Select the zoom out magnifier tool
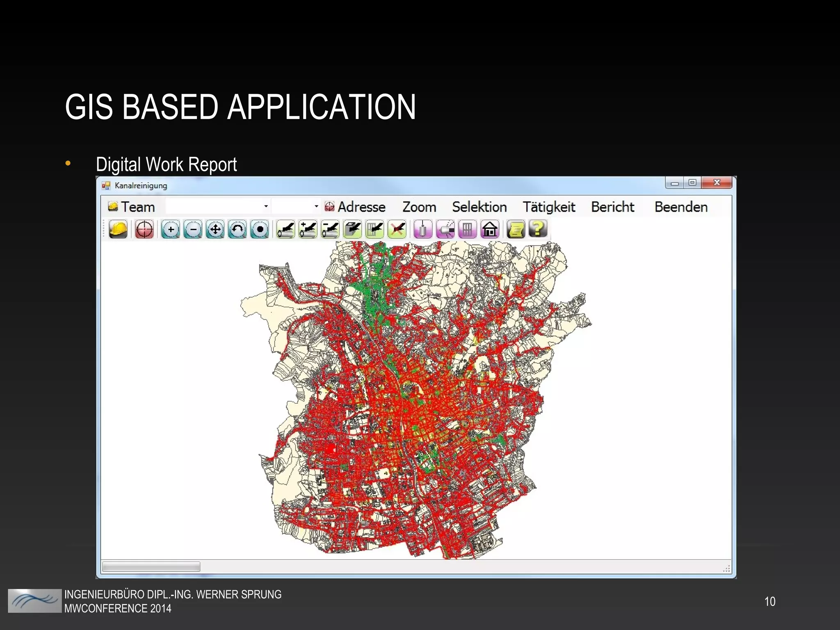The image size is (840, 630). 193,229
